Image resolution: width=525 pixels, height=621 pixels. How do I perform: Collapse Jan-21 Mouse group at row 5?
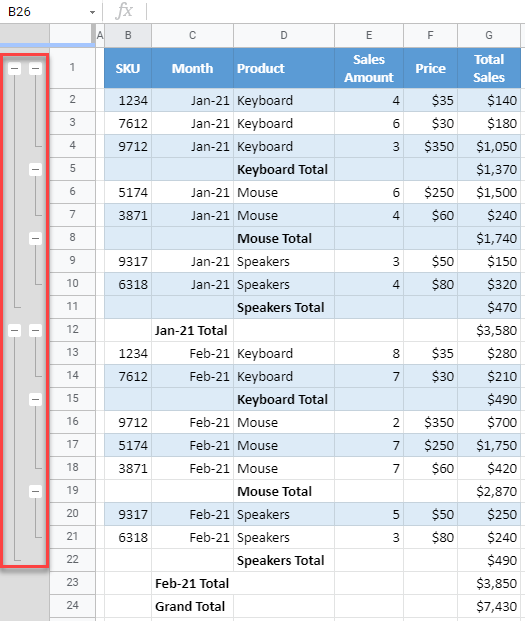point(36,170)
